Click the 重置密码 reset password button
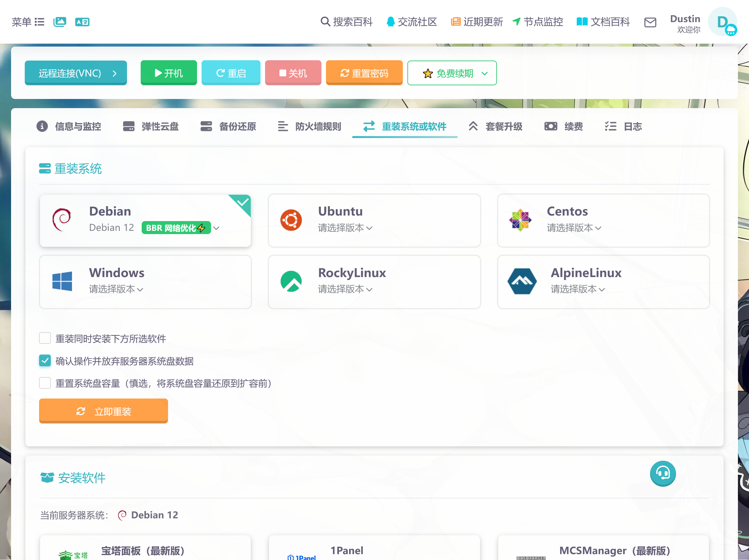The height and width of the screenshot is (560, 749). (364, 73)
